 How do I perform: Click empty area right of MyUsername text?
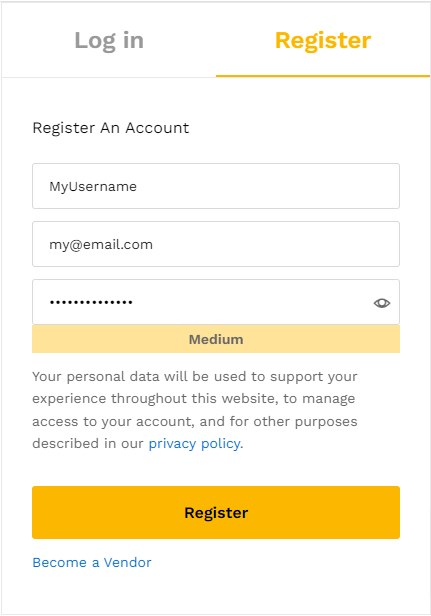point(267,186)
